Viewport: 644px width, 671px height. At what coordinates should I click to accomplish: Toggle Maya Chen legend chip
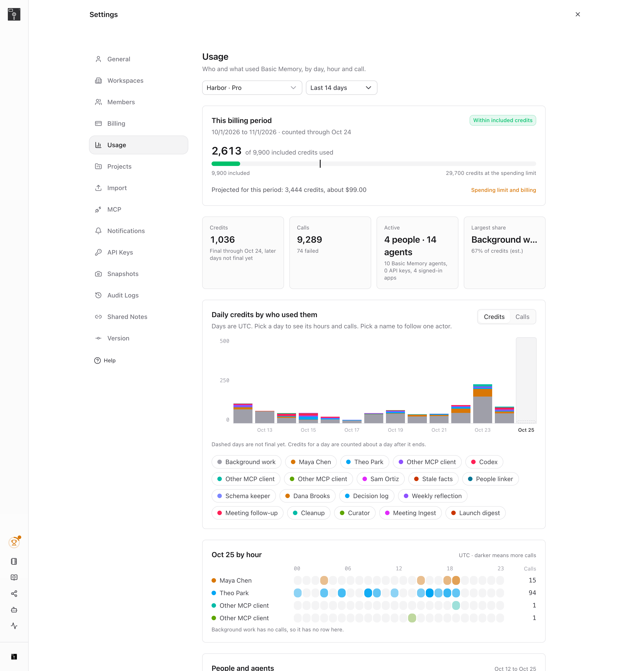pyautogui.click(x=311, y=462)
